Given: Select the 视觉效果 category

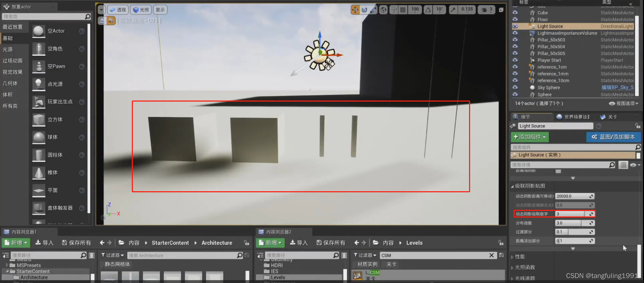Looking at the screenshot, I should [13, 72].
